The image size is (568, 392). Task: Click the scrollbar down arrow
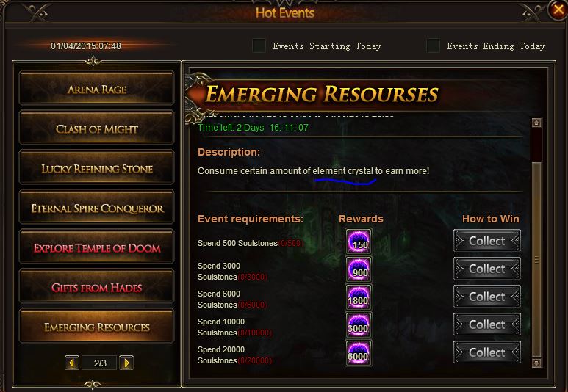click(536, 363)
